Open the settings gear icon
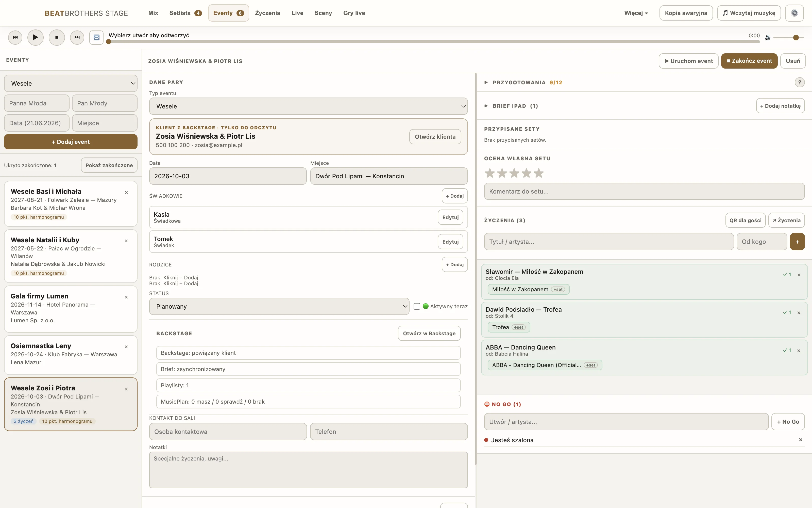 pyautogui.click(x=794, y=13)
